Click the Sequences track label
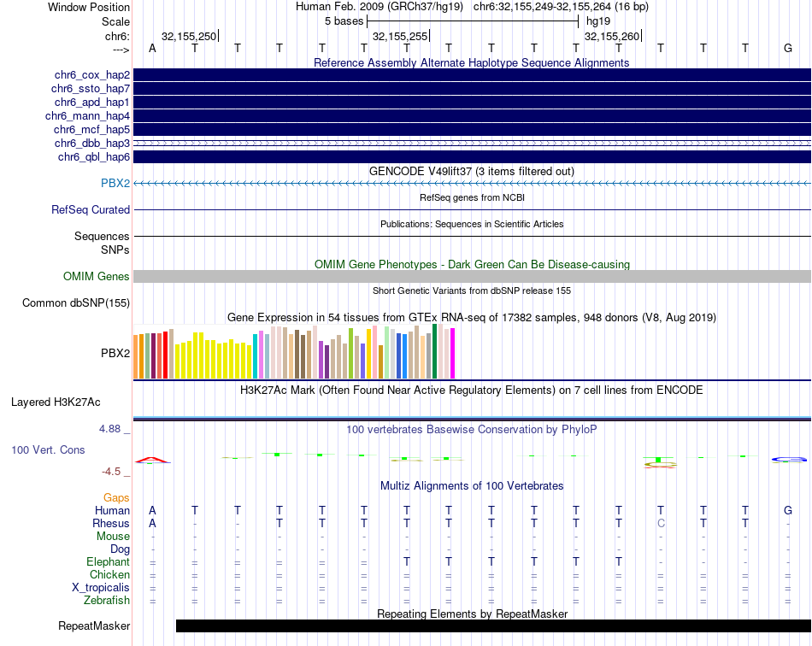Image resolution: width=812 pixels, height=646 pixels. coord(102,236)
